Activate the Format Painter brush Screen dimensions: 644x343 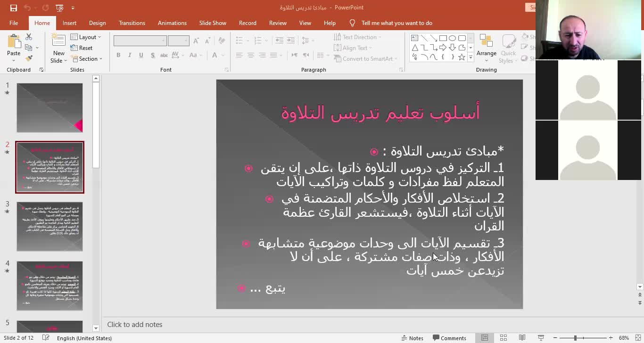click(x=29, y=58)
